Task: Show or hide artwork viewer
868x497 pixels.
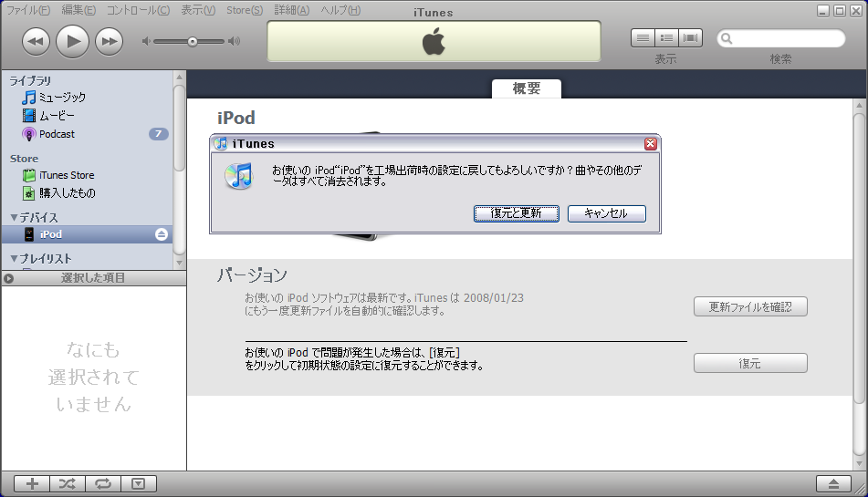Action: tap(139, 484)
